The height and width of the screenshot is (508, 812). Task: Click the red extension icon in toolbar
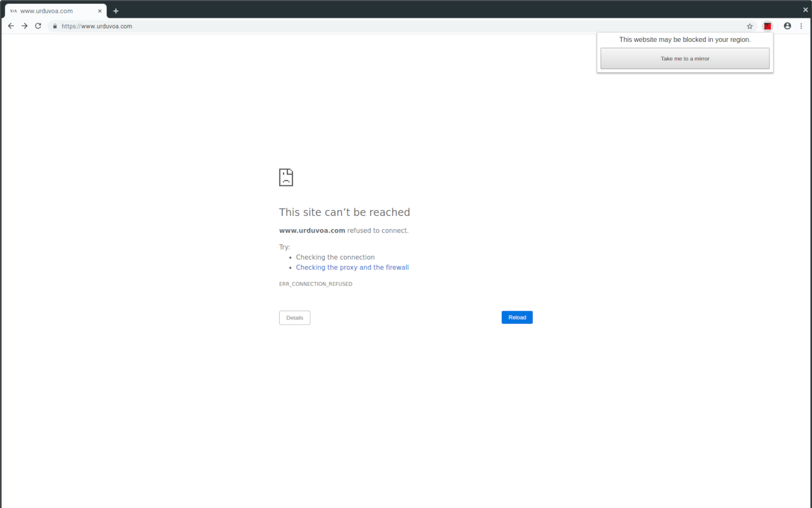(x=768, y=26)
